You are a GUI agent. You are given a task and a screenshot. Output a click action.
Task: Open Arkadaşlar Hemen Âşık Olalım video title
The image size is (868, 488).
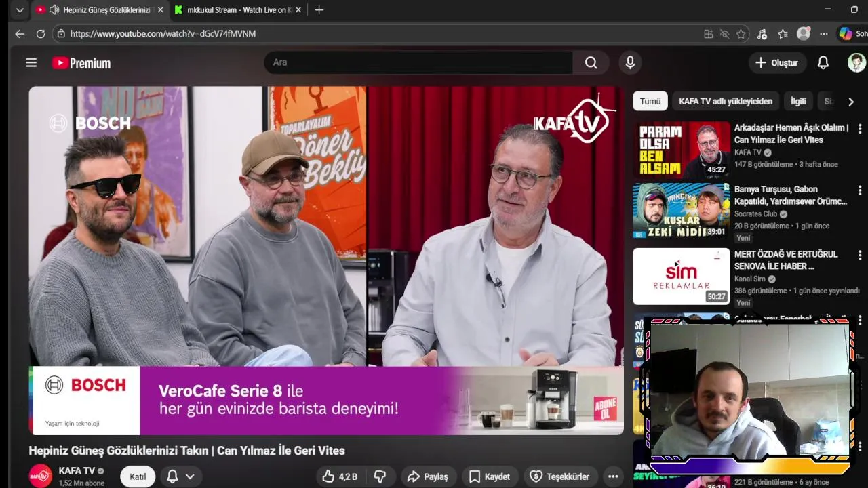coord(791,134)
